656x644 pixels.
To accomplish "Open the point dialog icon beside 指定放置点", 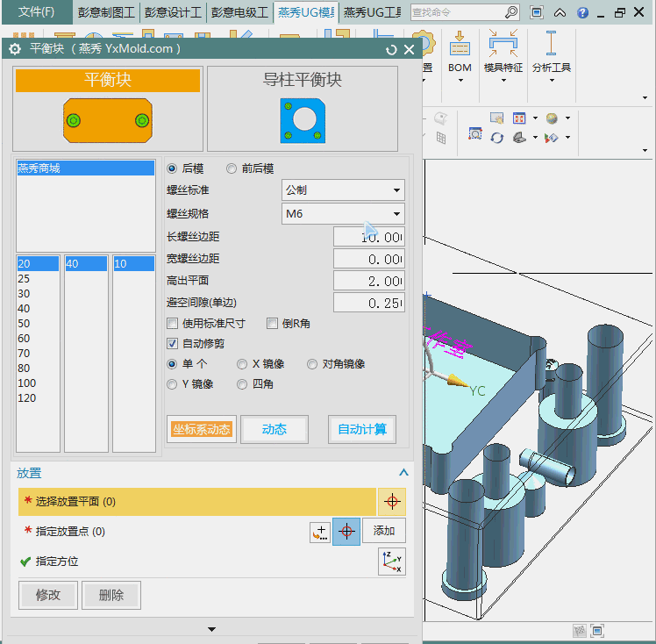I will (320, 532).
